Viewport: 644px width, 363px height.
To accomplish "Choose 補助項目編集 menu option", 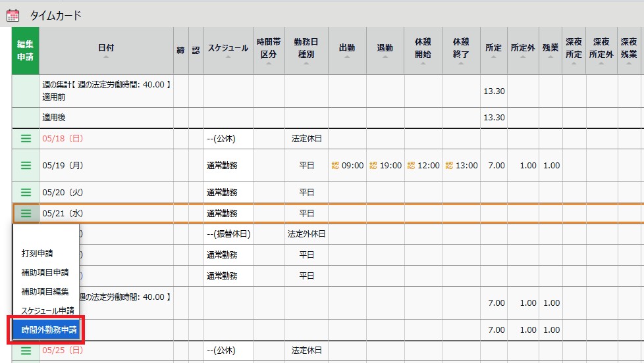I will point(45,291).
